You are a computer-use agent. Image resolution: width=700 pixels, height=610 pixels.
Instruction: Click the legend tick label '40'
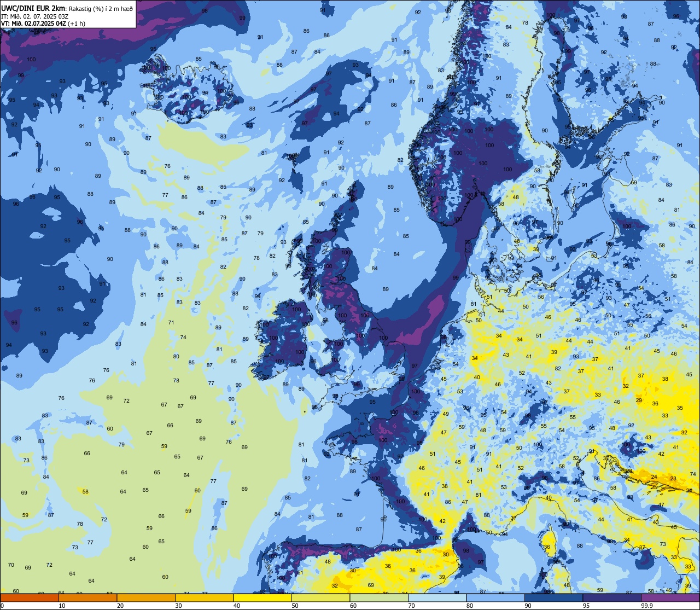[236, 606]
